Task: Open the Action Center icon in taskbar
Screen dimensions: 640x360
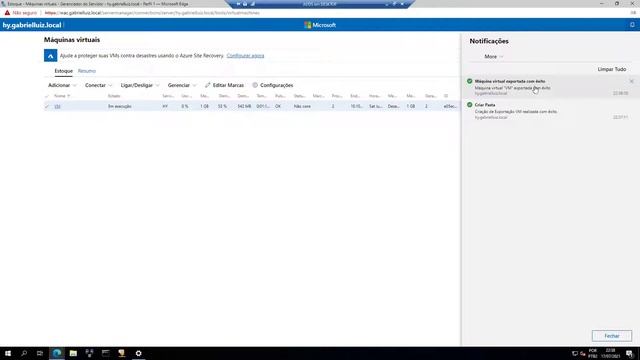Action: click(x=630, y=353)
